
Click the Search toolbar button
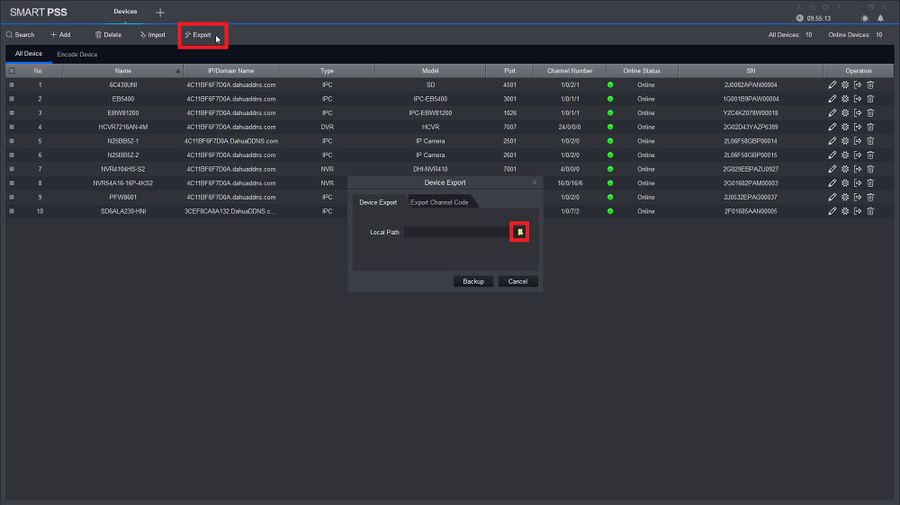[x=20, y=35]
